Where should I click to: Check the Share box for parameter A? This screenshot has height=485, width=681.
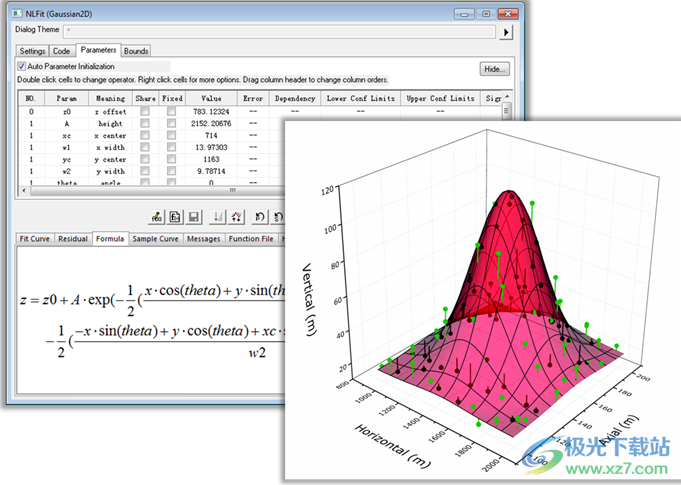pyautogui.click(x=145, y=124)
